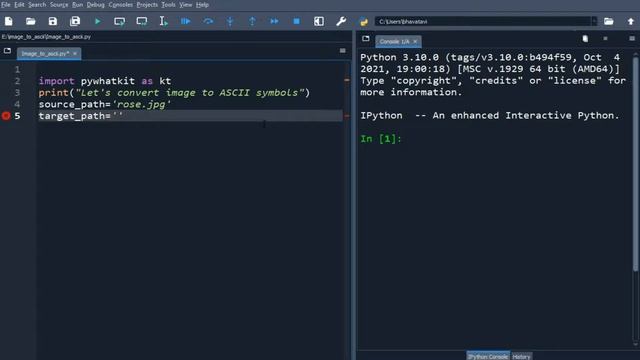Viewport: 640px width, 360px height.
Task: Click the console browse tabs icon
Action: tap(366, 39)
